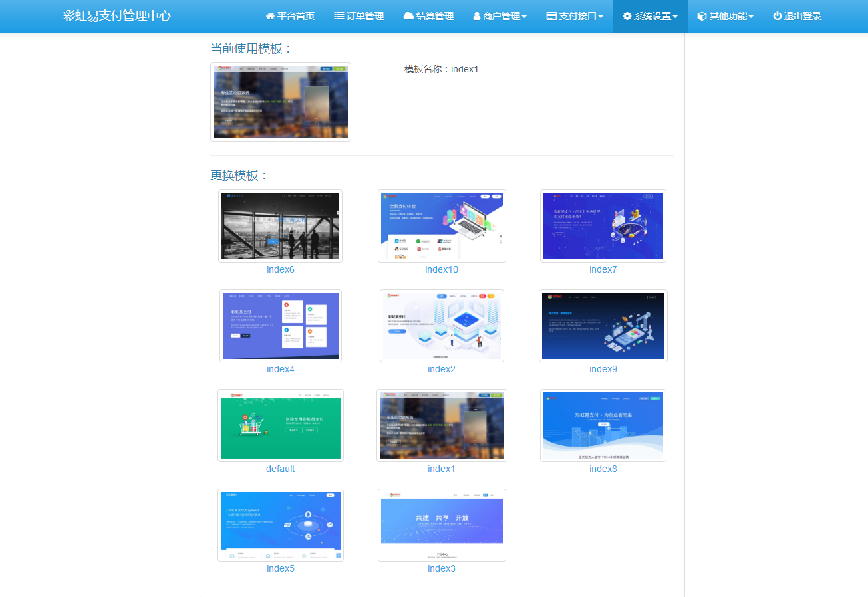Click the gear icon beside 系统设置
This screenshot has width=868, height=597.
tap(627, 17)
